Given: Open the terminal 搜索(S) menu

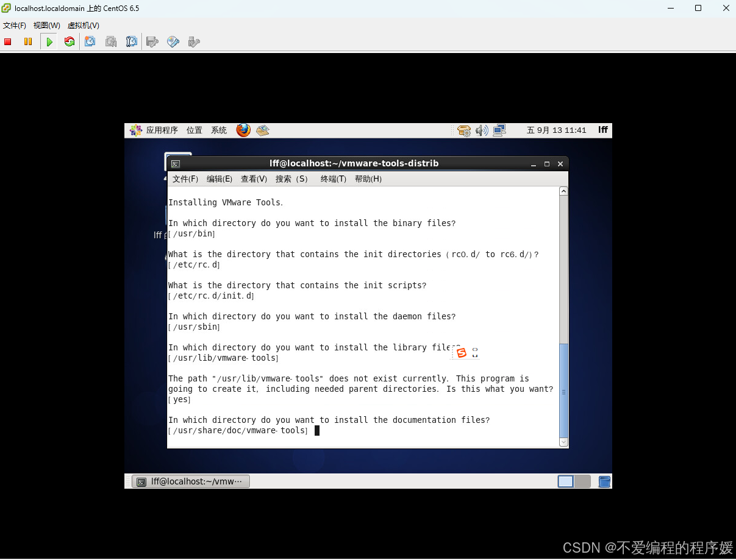Looking at the screenshot, I should [x=292, y=179].
